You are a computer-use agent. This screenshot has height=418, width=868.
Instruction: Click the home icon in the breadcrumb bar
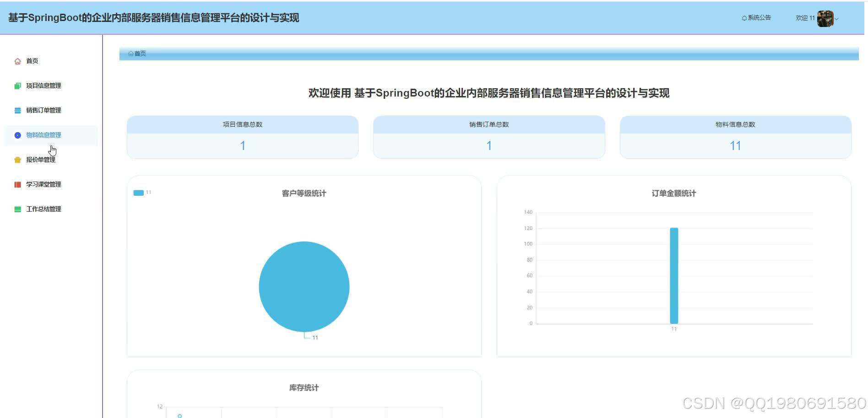[x=130, y=54]
